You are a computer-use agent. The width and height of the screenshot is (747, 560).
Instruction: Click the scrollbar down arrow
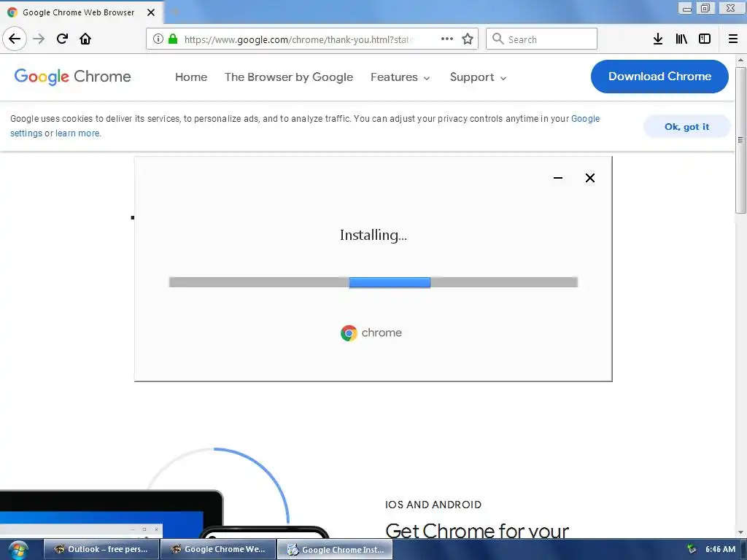click(x=740, y=532)
